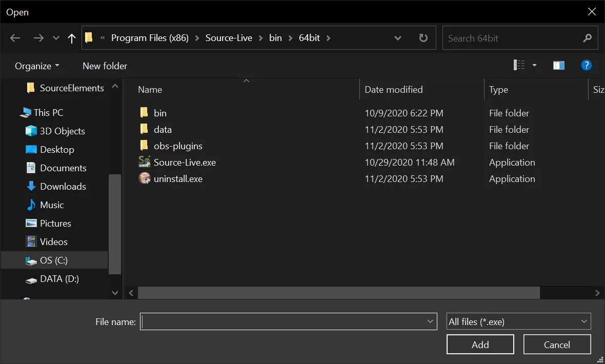Go up one folder level

coord(71,38)
